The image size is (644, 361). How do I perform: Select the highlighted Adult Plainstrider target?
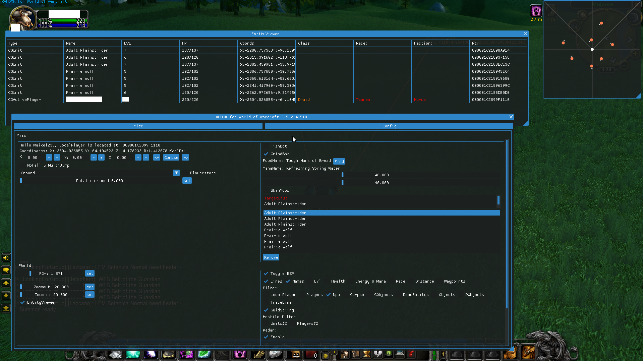[x=382, y=213]
